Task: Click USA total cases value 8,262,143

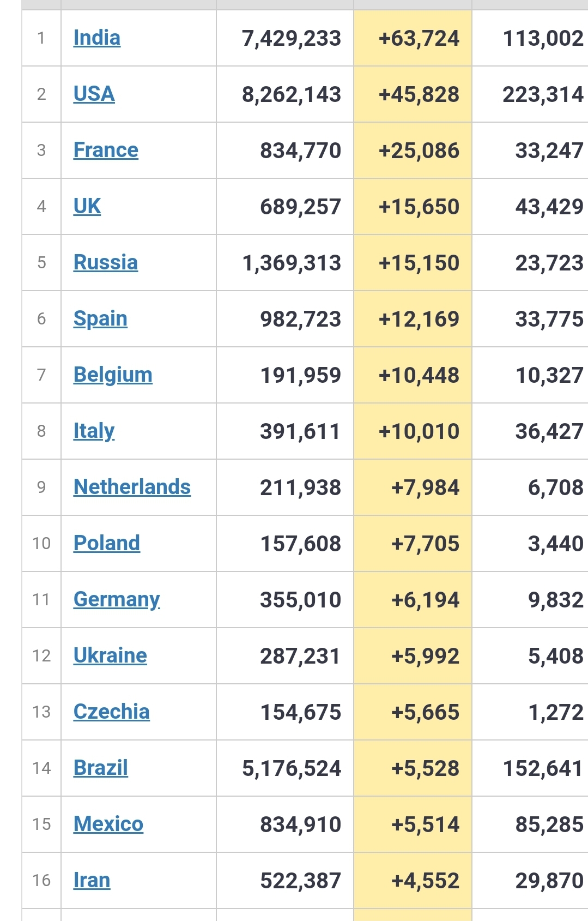Action: pyautogui.click(x=292, y=95)
